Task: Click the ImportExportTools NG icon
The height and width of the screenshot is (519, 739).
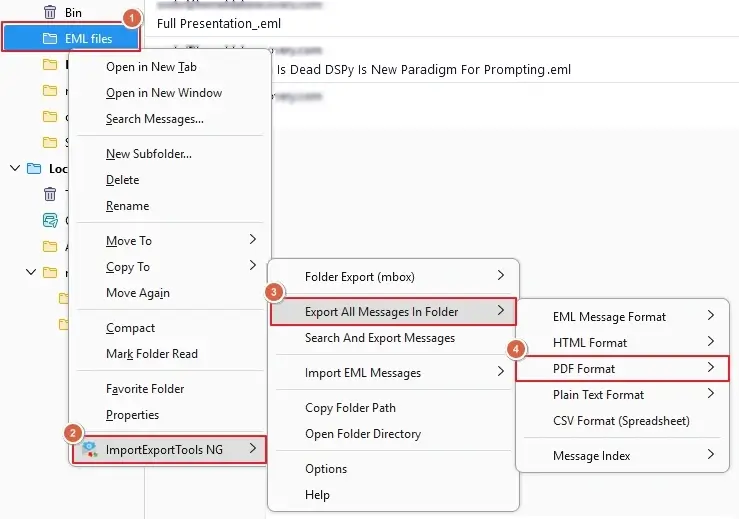Action: [89, 449]
